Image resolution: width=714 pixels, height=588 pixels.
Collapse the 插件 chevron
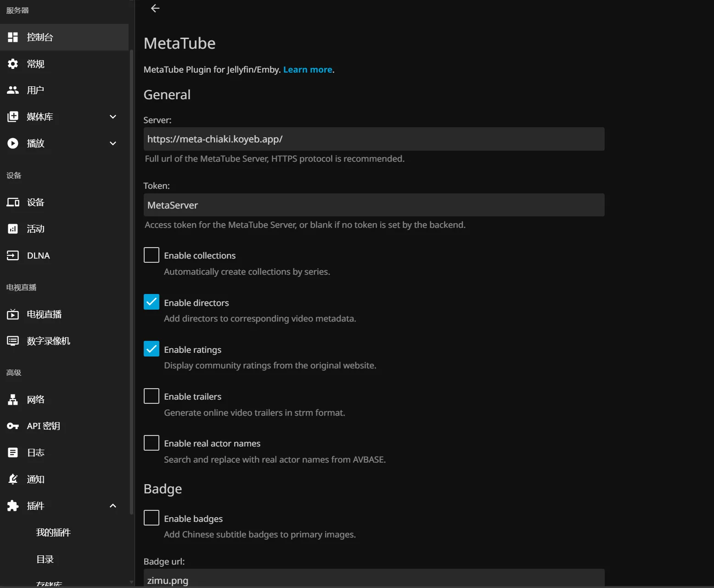click(113, 506)
